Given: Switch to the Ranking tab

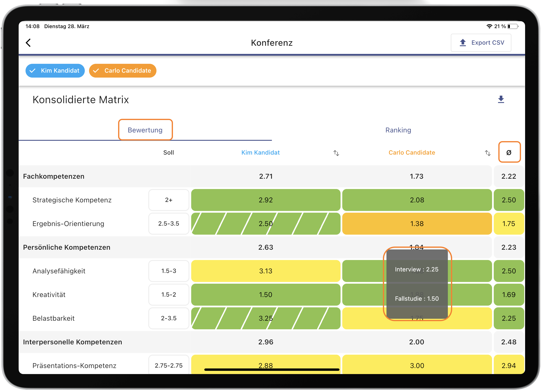Looking at the screenshot, I should [398, 130].
